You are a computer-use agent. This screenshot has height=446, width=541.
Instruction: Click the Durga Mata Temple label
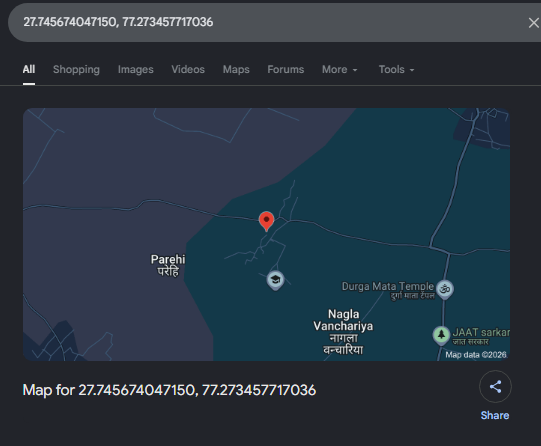click(x=388, y=290)
